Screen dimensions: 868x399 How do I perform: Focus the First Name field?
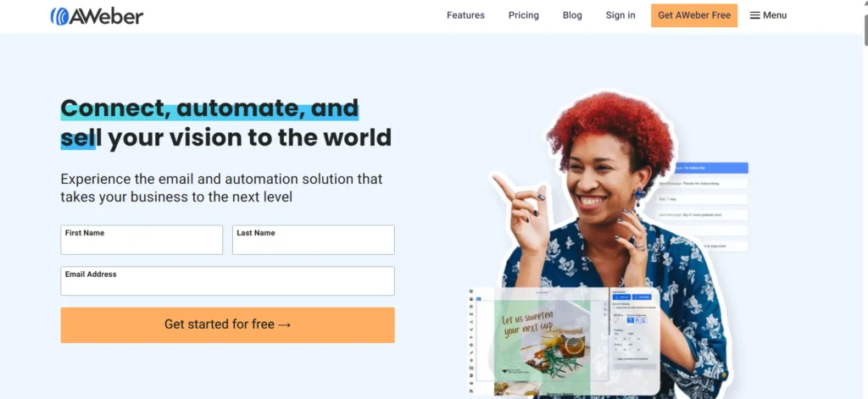[142, 240]
